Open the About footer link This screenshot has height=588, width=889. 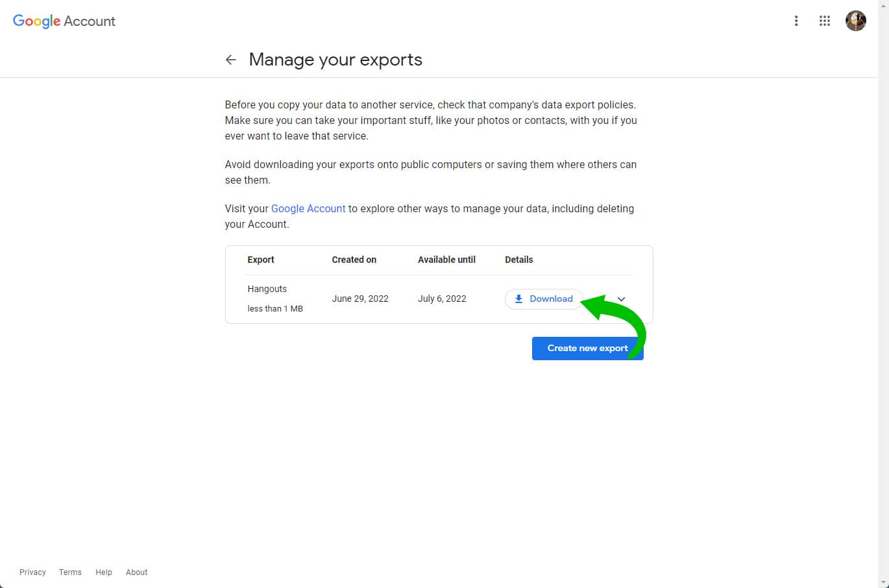click(x=137, y=572)
